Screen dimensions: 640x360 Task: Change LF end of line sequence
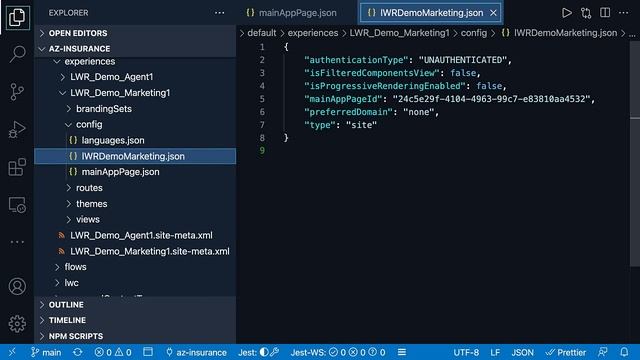[495, 352]
